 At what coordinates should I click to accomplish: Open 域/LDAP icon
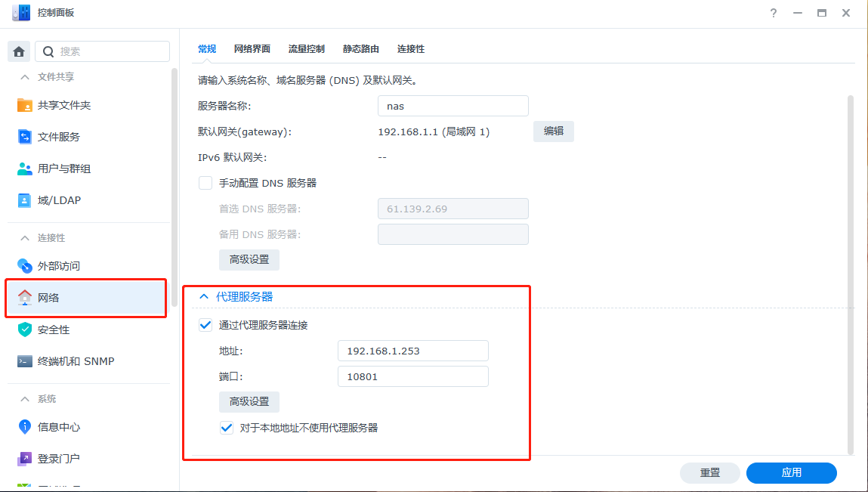tap(24, 200)
